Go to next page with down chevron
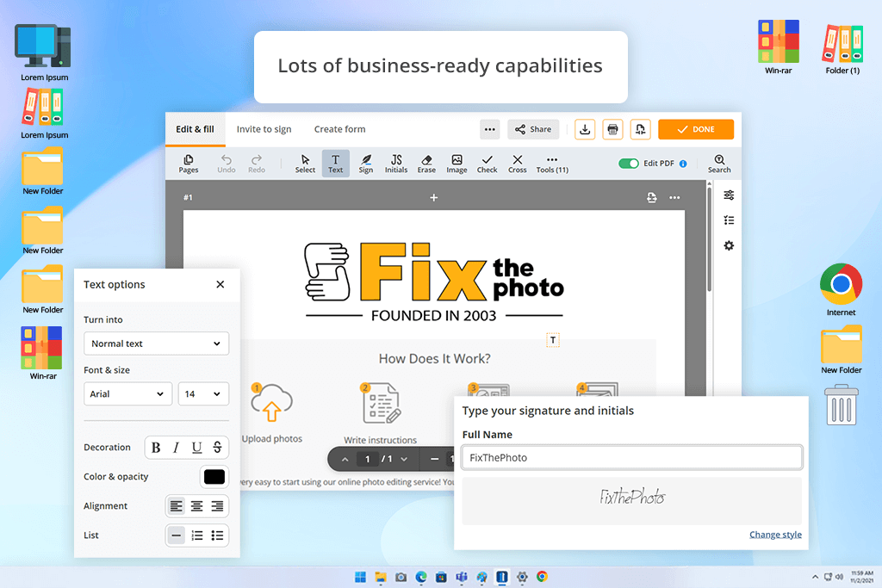Screen dimensions: 882x588 [404, 459]
